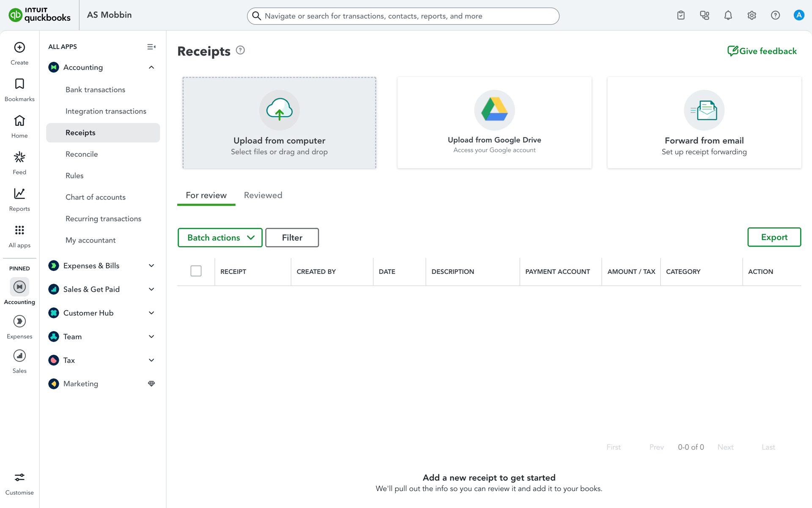Open the Batch actions dropdown
This screenshot has height=508, width=812.
pyautogui.click(x=220, y=237)
